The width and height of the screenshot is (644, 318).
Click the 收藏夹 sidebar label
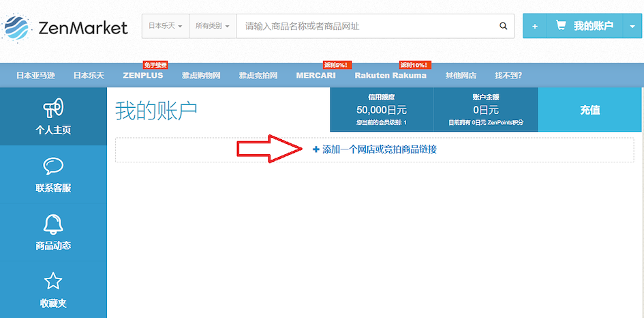53,304
